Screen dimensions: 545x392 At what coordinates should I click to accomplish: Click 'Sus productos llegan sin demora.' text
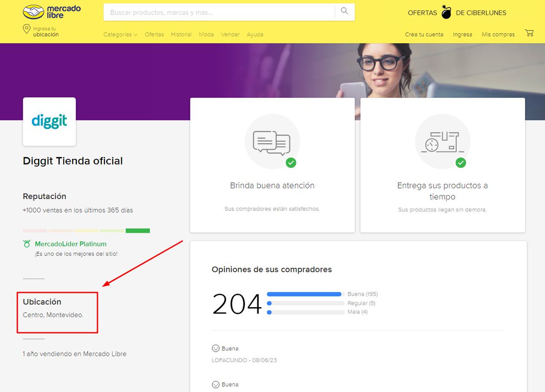coord(442,210)
